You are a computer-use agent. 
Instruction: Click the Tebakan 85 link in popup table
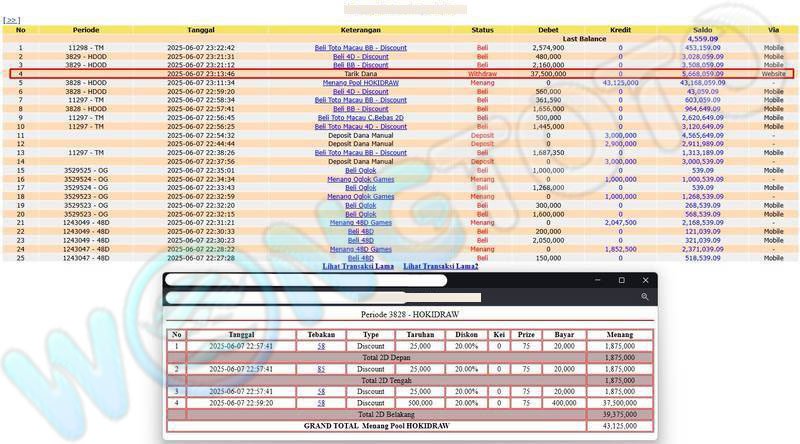tap(321, 369)
